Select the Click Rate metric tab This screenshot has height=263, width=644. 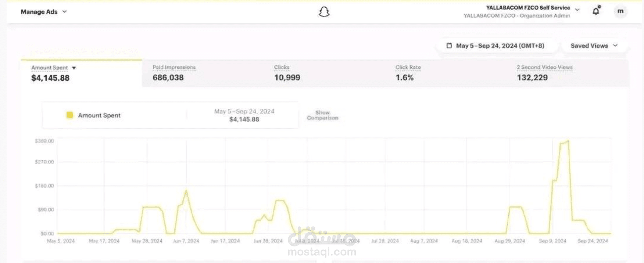pyautogui.click(x=445, y=73)
